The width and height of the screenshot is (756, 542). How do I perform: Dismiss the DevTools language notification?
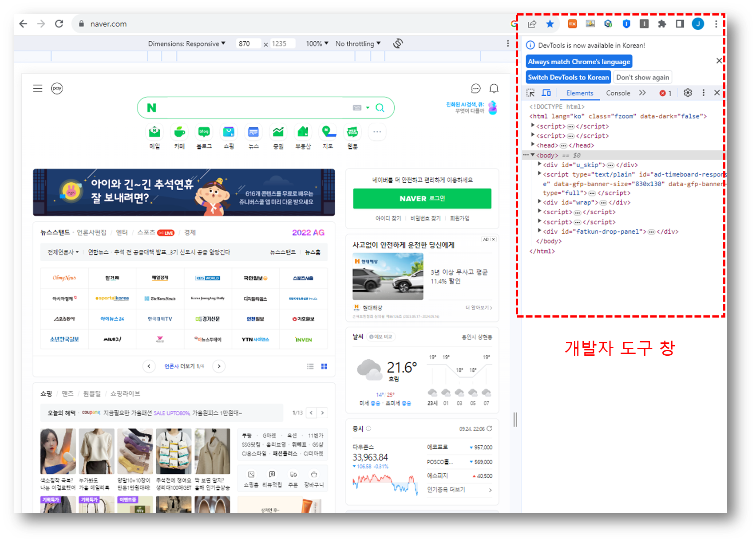coord(719,60)
